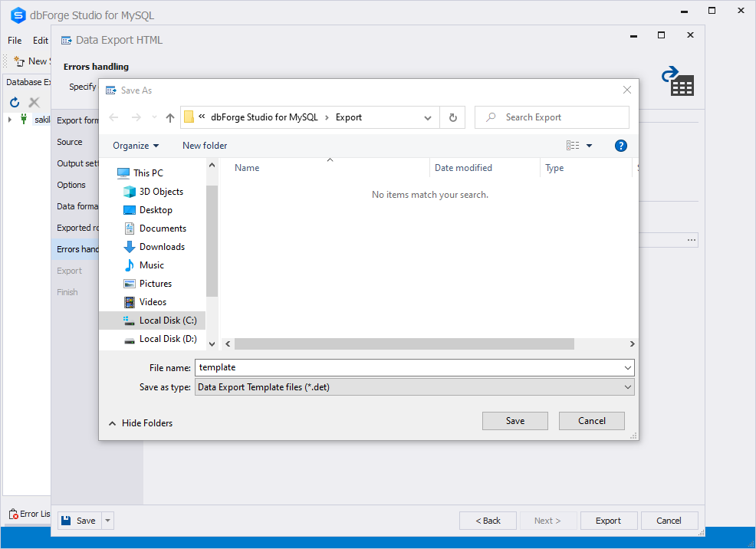Click the browse ellipsis button in wizard

pos(692,240)
